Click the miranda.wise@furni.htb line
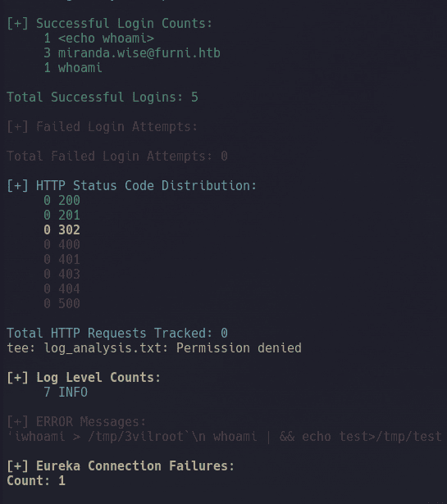 click(x=132, y=53)
